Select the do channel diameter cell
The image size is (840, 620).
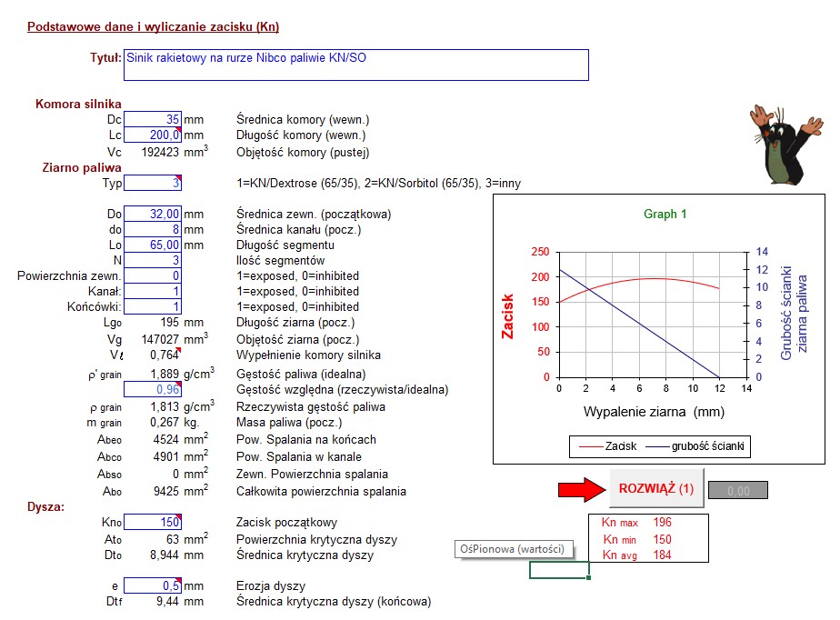click(153, 230)
